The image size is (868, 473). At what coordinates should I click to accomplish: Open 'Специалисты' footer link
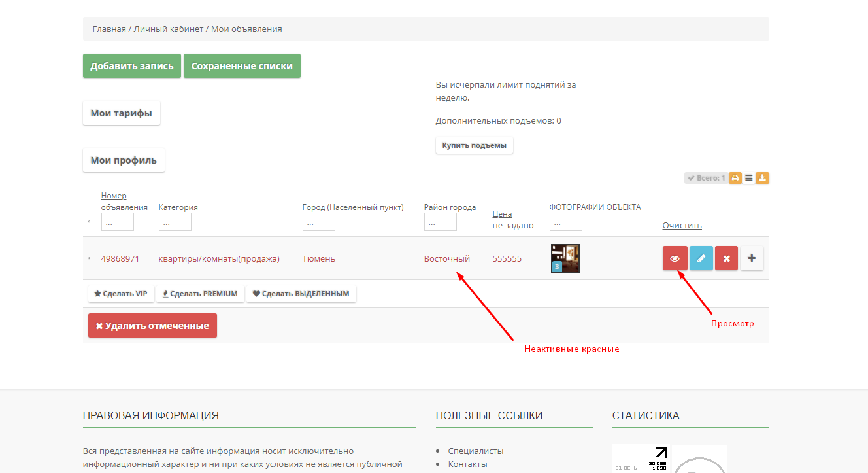476,451
